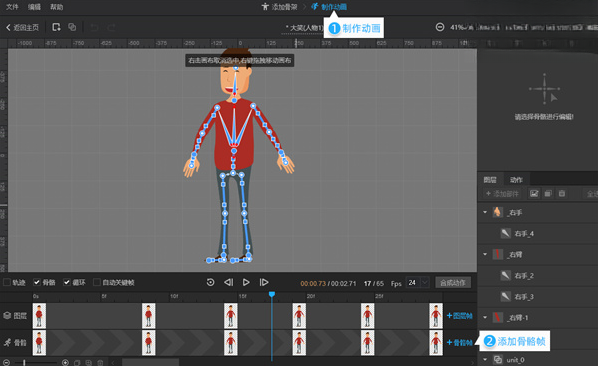Collapse the _右手 layer group
598x366 pixels.
pos(485,212)
